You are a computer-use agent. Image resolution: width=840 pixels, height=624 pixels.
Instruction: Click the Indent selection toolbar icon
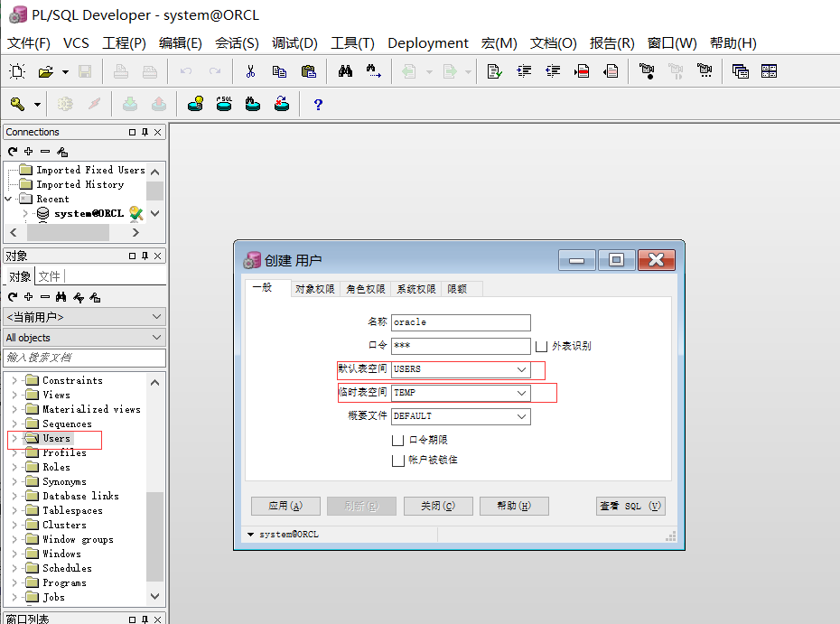tap(524, 71)
